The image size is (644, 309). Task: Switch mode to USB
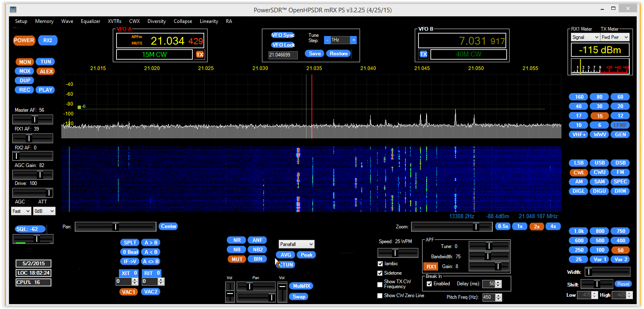click(x=599, y=163)
